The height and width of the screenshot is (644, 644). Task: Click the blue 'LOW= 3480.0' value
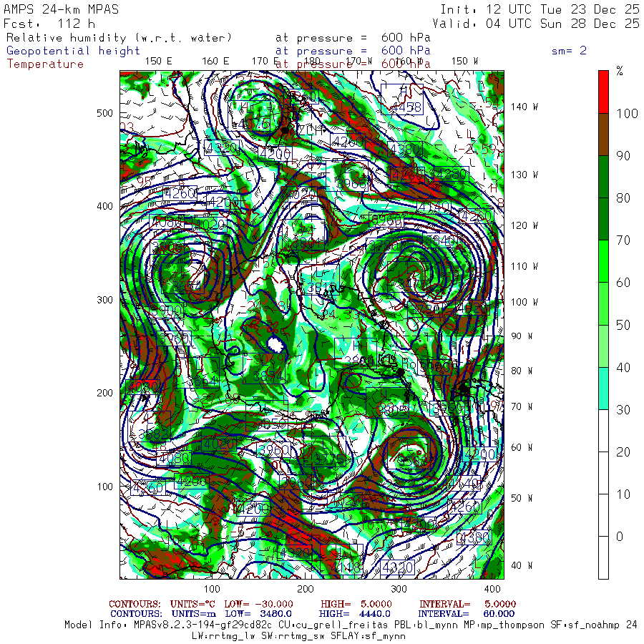(x=258, y=614)
